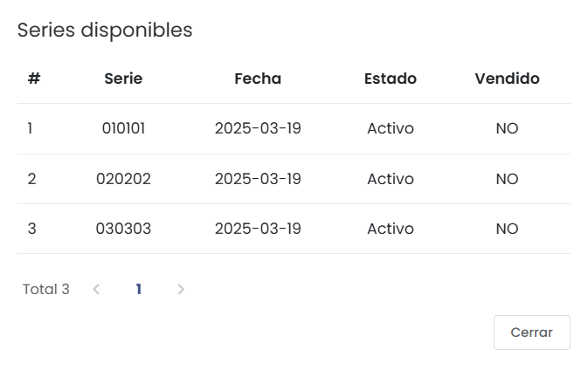This screenshot has width=588, height=377.
Task: Click the Total 3 label
Action: [46, 289]
